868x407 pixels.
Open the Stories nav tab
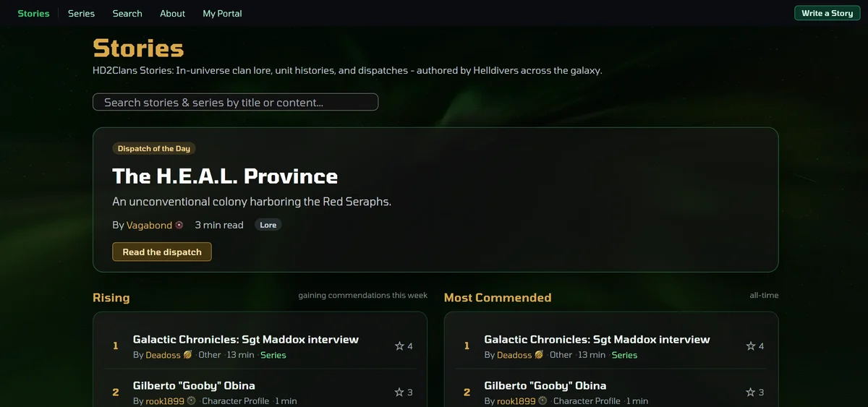click(x=33, y=13)
